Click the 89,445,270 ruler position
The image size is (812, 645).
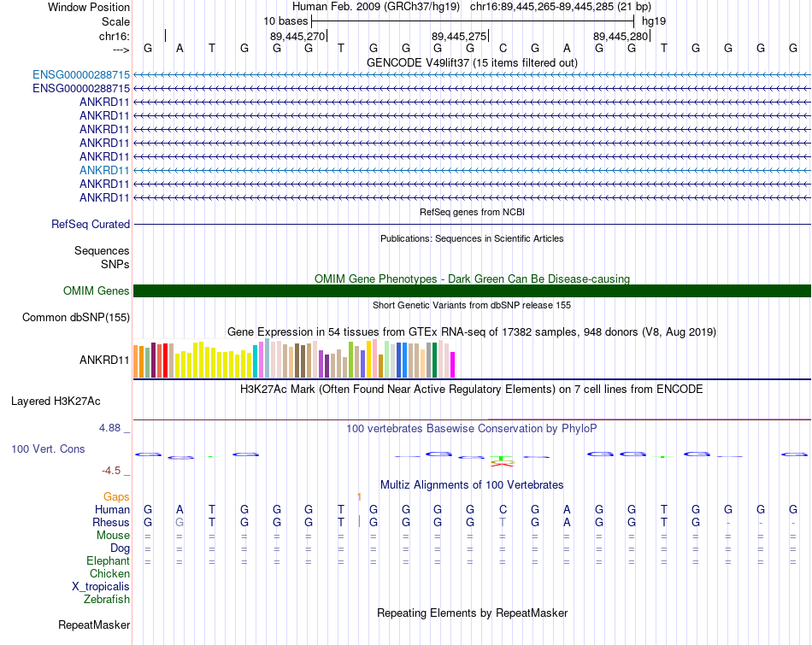297,36
